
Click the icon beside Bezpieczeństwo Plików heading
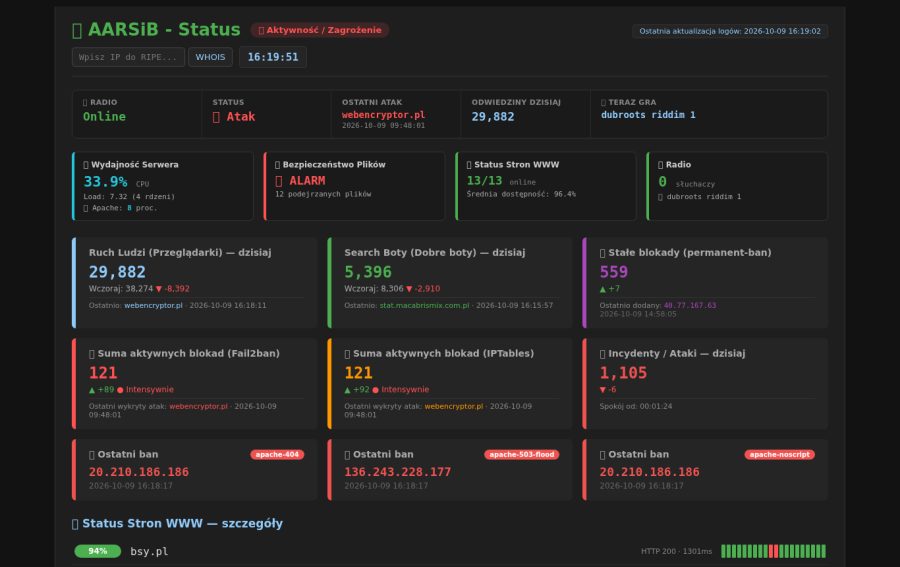click(277, 165)
